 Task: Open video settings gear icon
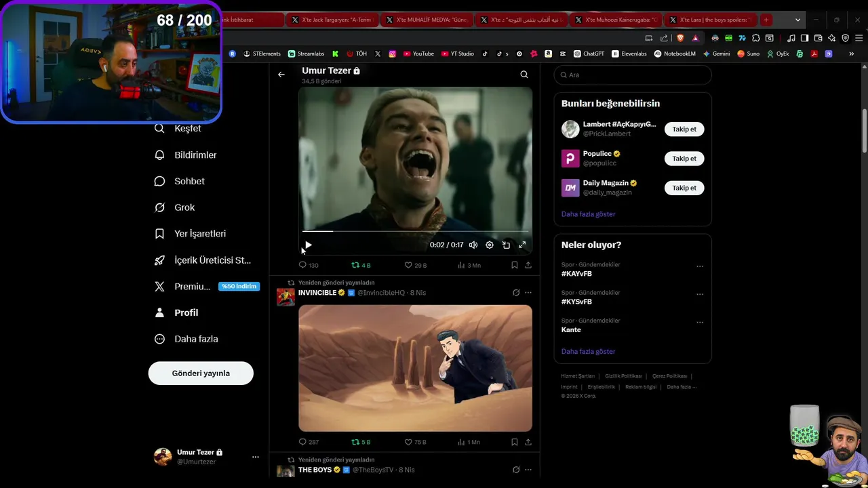coord(490,245)
